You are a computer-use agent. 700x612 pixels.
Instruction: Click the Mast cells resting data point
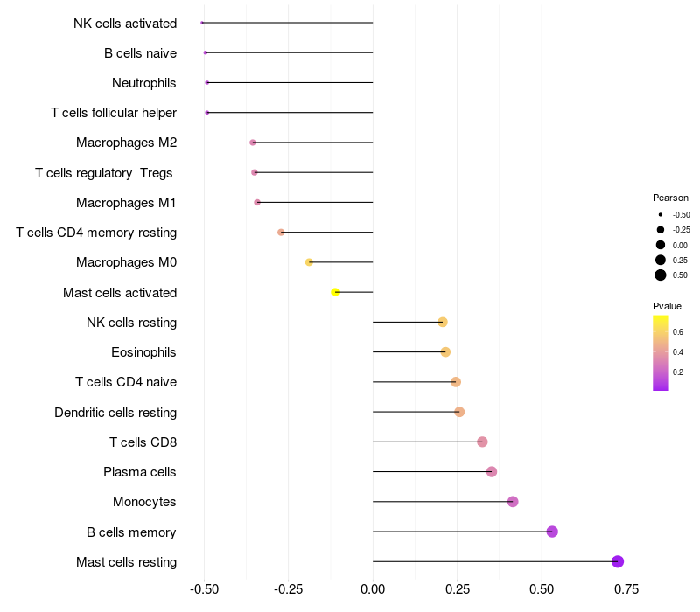[618, 561]
